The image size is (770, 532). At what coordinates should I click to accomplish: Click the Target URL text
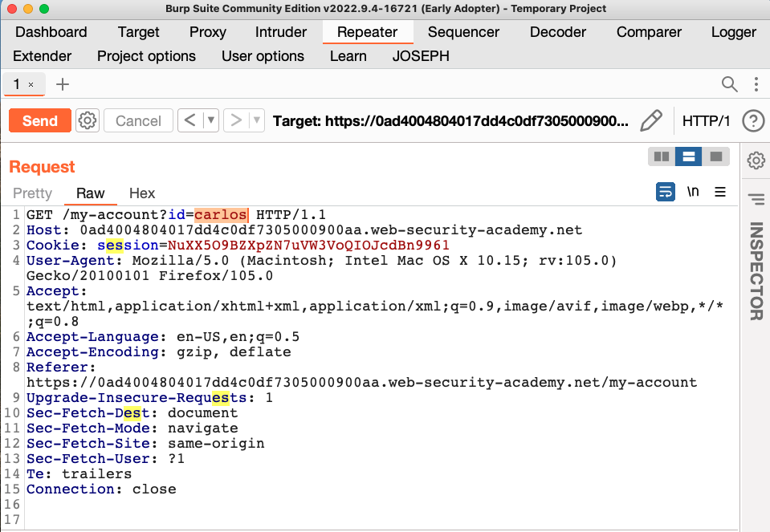(450, 120)
